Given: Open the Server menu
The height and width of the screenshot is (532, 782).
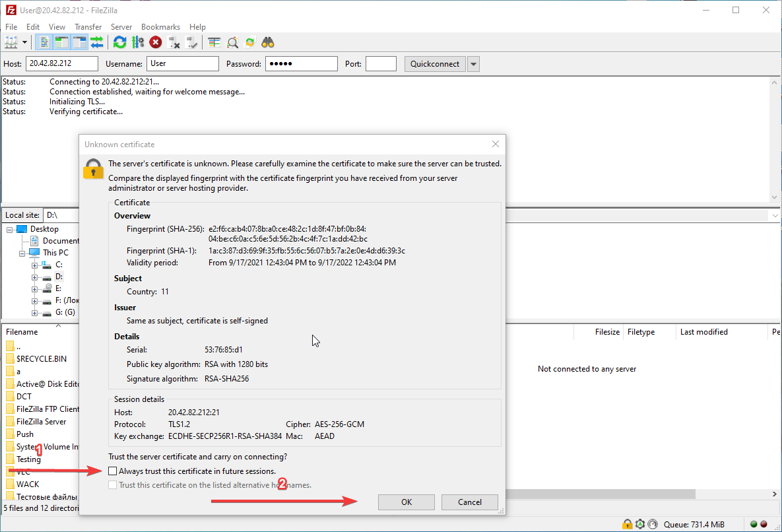Looking at the screenshot, I should click(121, 27).
